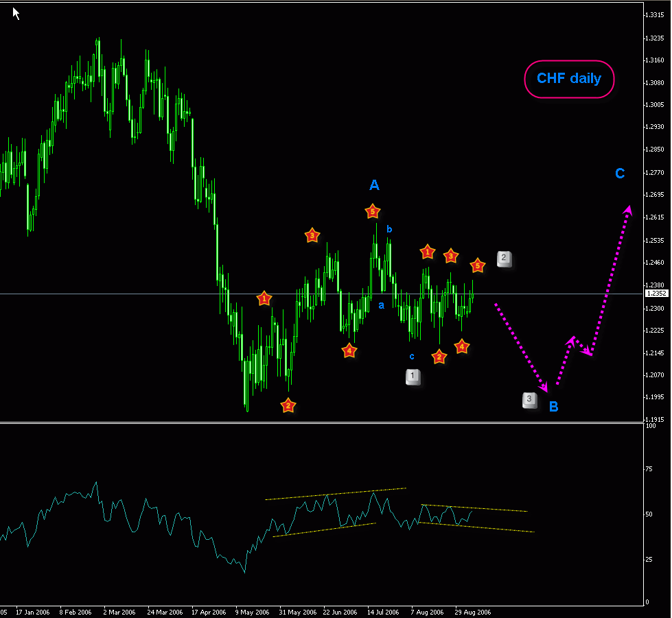Click the 1.2535 price scale value
The height and width of the screenshot is (618, 672).
point(655,240)
